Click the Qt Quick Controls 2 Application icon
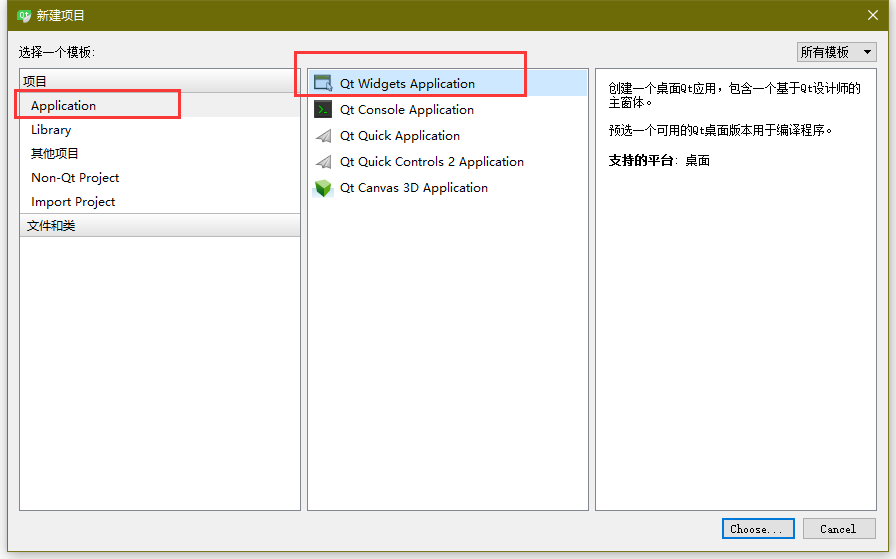 (x=323, y=162)
